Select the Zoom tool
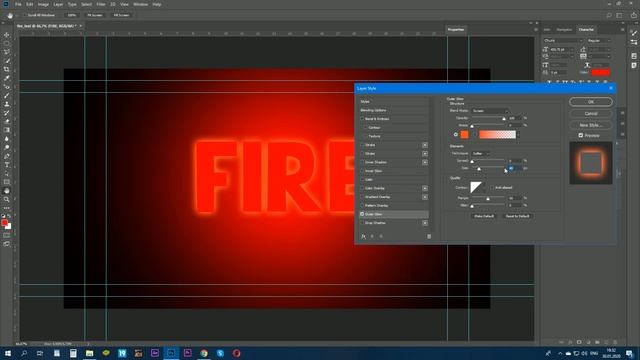Image resolution: width=640 pixels, height=360 pixels. 7,199
